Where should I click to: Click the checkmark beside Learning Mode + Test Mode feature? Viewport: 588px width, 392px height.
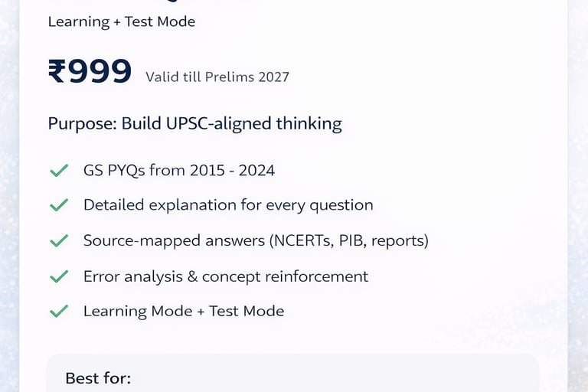[59, 312]
